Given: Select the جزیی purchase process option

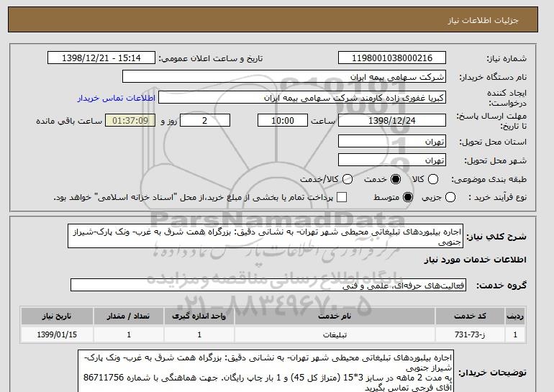Looking at the screenshot, I should coord(450,197).
